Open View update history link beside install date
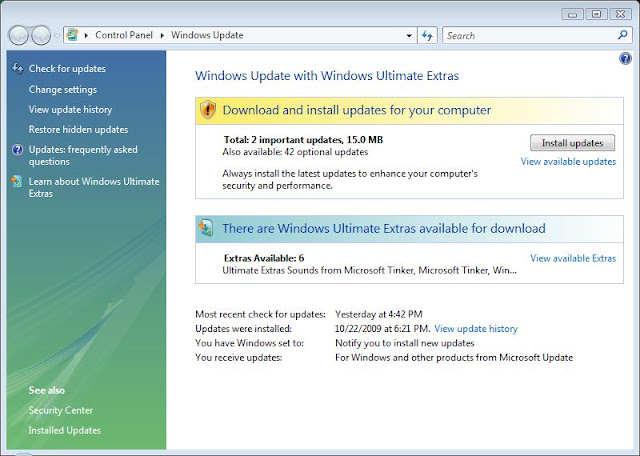Viewport: 640px width, 456px height. [476, 329]
